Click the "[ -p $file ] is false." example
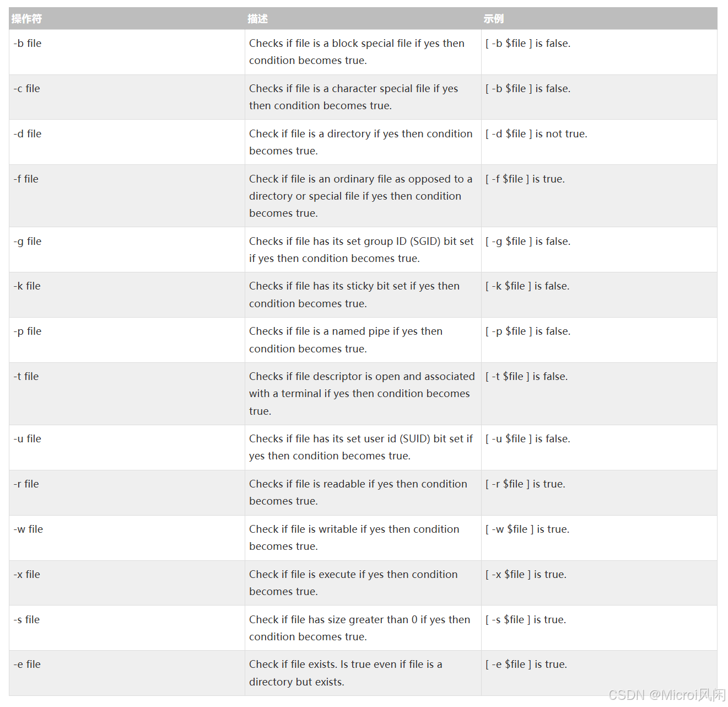The height and width of the screenshot is (707, 728). tap(527, 331)
